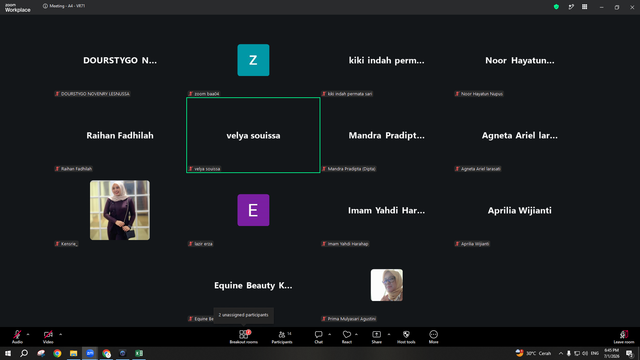Open the Participants list

pos(282,337)
